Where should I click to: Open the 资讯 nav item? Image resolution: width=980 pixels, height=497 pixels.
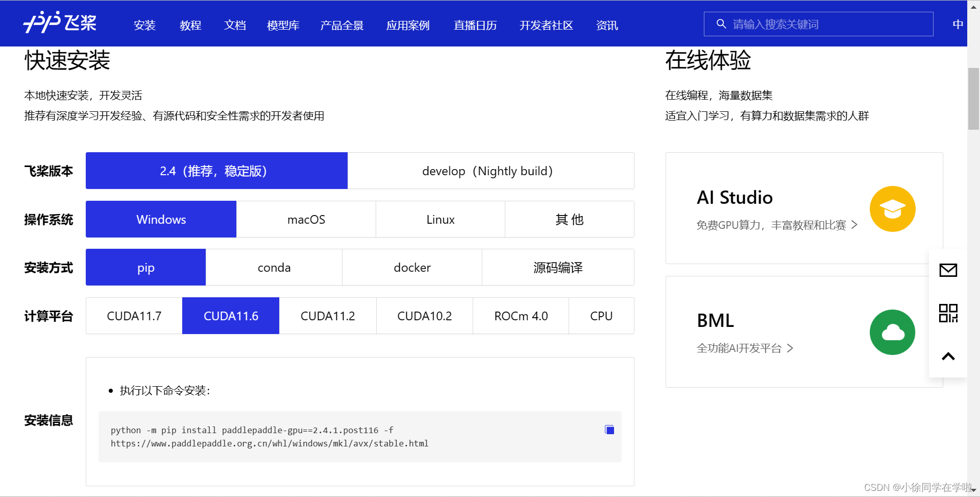point(607,25)
